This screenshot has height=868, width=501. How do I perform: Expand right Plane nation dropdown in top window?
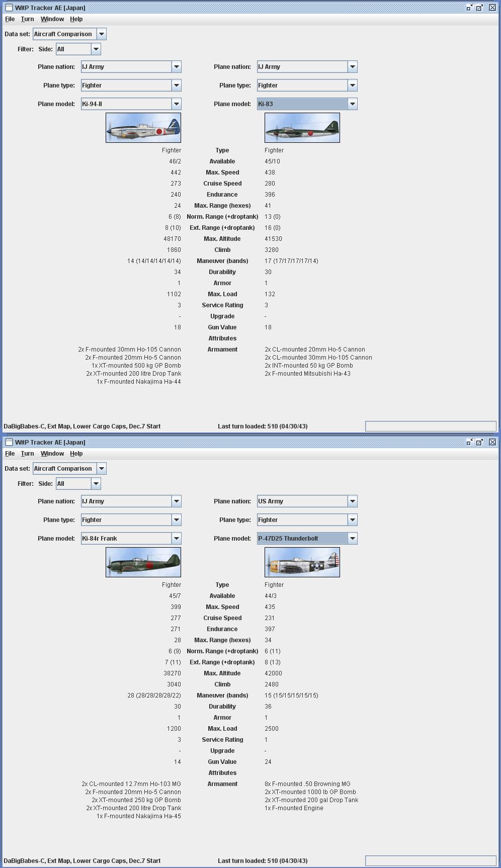[352, 67]
